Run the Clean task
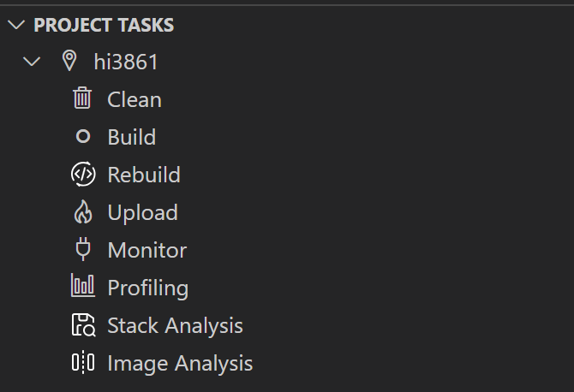 (x=135, y=99)
